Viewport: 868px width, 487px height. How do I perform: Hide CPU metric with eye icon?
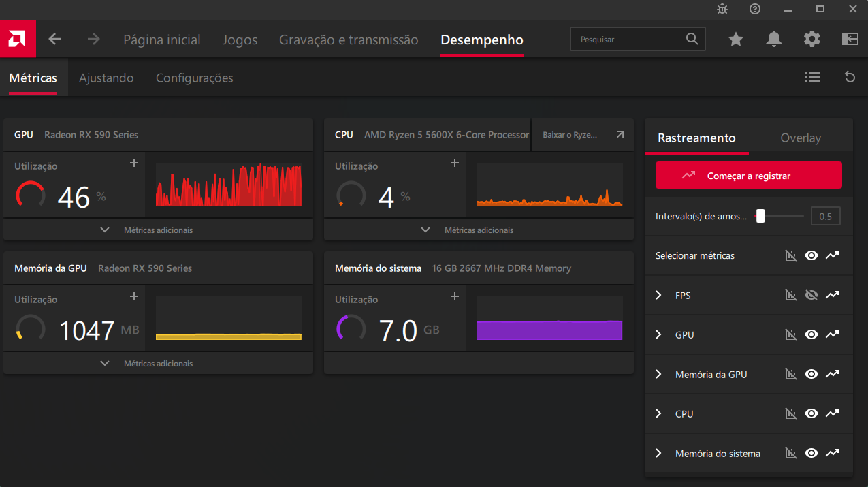click(811, 414)
